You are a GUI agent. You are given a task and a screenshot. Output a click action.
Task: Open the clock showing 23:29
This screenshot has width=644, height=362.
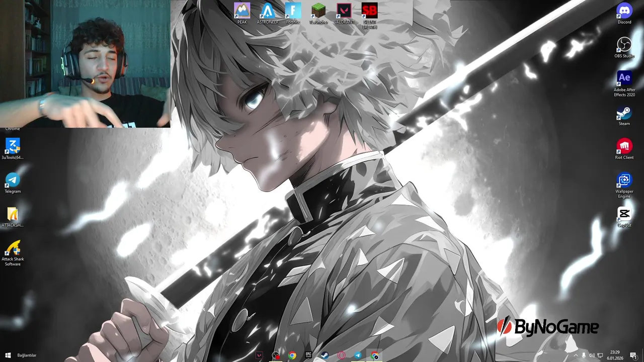[x=615, y=355]
